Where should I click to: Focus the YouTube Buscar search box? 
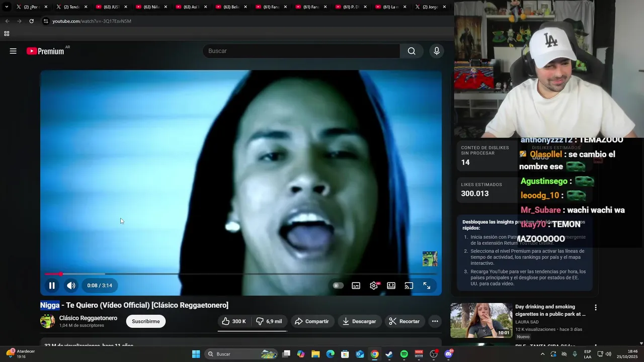pyautogui.click(x=301, y=51)
